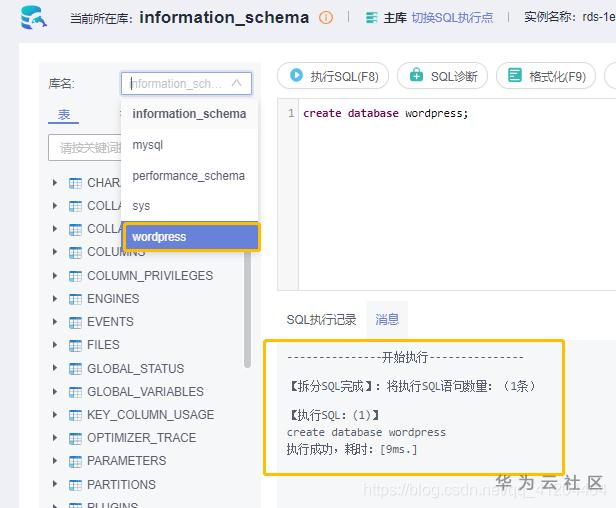Collapse dropdown using the up chevron arrow
The height and width of the screenshot is (508, 616).
point(236,83)
